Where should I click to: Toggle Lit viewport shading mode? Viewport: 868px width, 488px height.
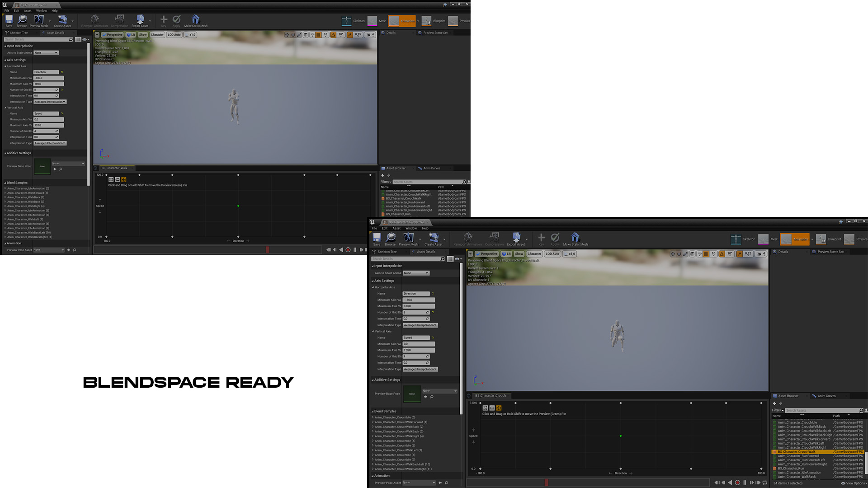pos(506,254)
